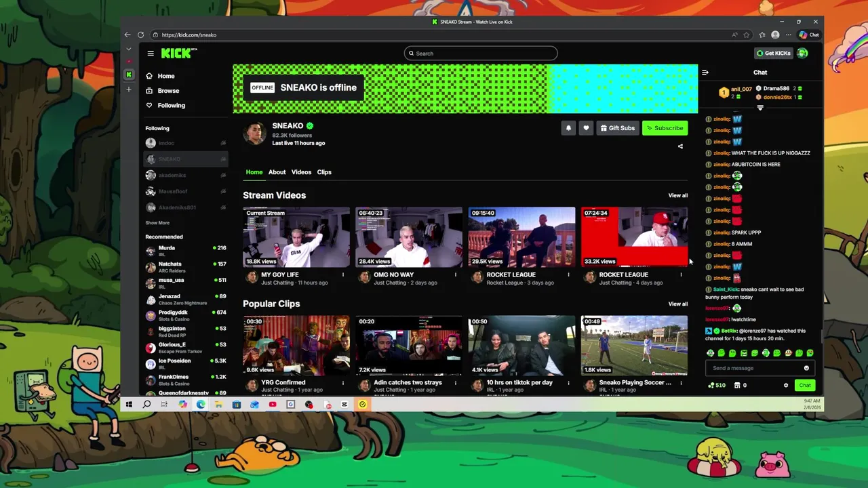
Task: Open vertical tabs dropdown in Edge sidebar
Action: pyautogui.click(x=129, y=49)
